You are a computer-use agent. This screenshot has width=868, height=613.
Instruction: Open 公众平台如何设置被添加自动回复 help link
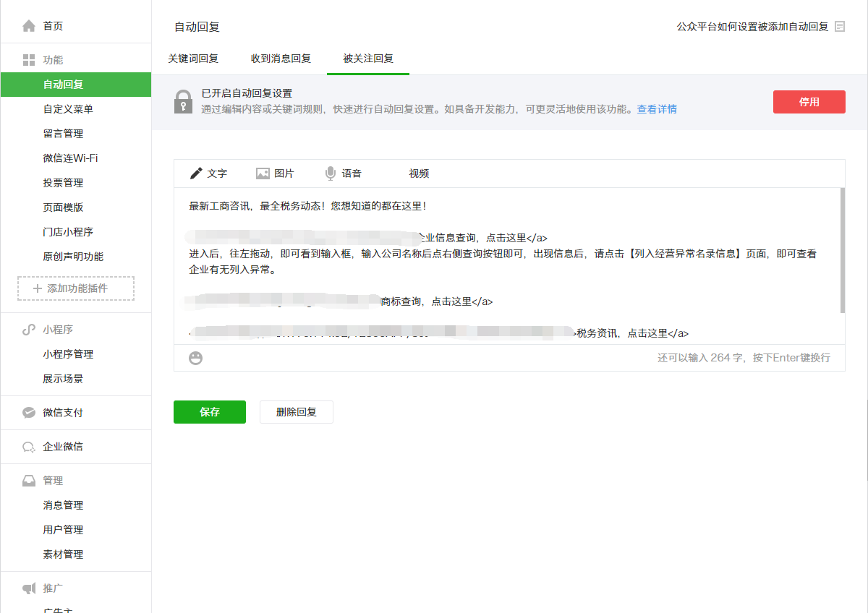click(x=752, y=27)
